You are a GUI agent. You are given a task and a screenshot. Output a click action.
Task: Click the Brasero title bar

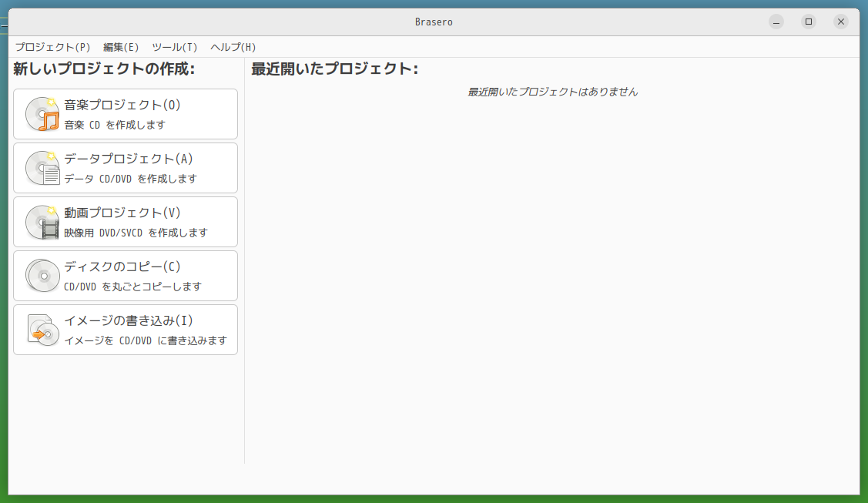pyautogui.click(x=434, y=22)
